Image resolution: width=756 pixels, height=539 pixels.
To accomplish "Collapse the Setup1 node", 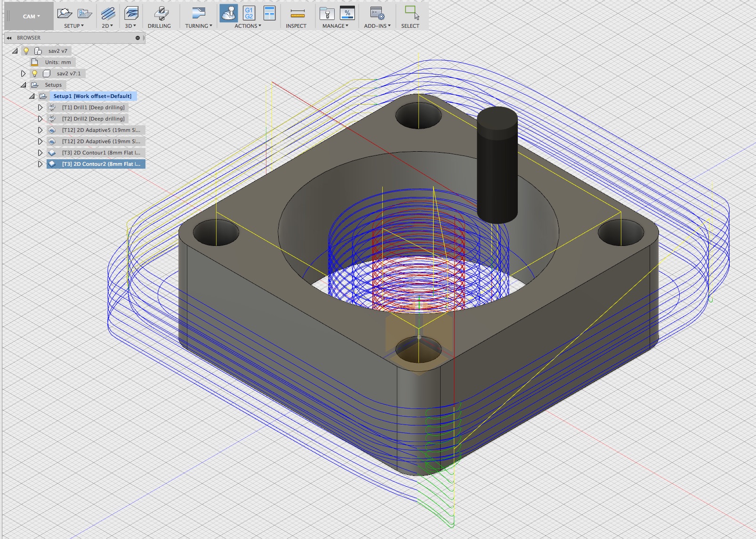I will pos(32,96).
